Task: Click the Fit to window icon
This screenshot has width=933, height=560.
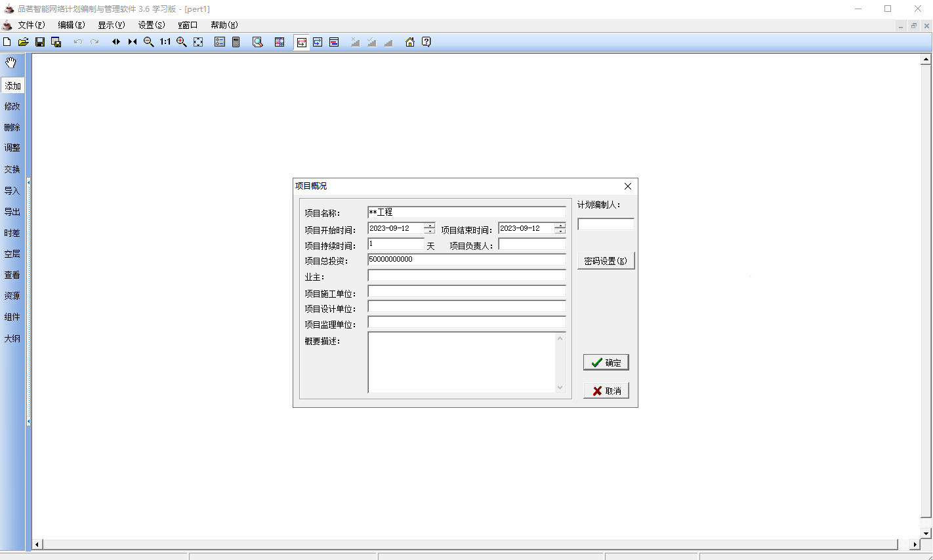Action: coord(198,42)
